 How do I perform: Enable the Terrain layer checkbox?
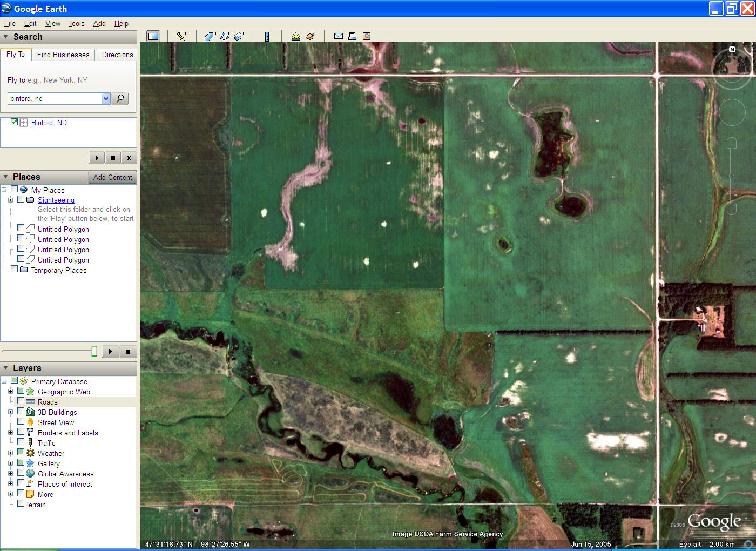coord(21,504)
